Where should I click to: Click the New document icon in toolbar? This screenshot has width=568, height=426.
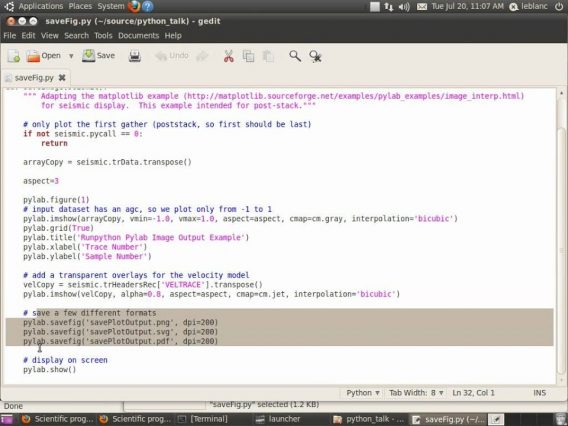click(x=14, y=56)
